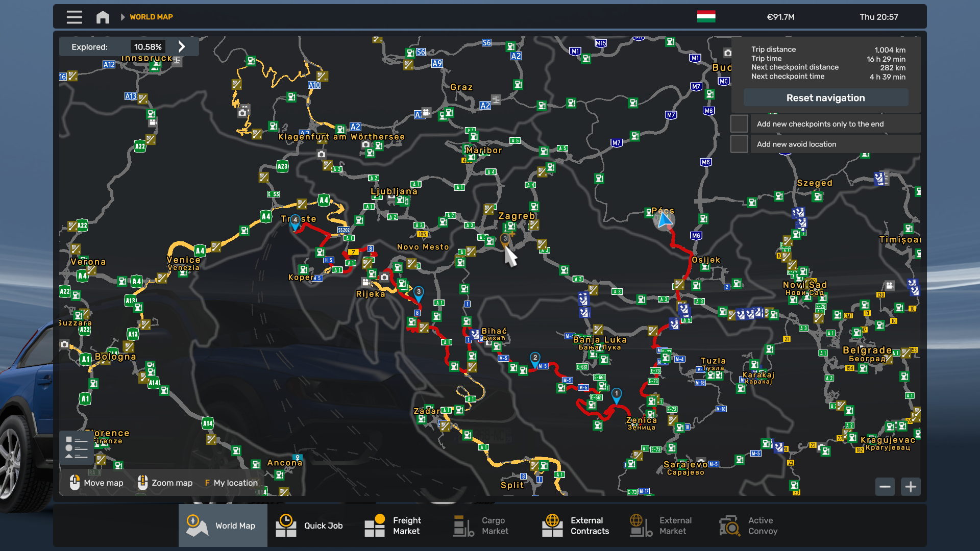
Task: Zoom in the map with plus
Action: 911,487
